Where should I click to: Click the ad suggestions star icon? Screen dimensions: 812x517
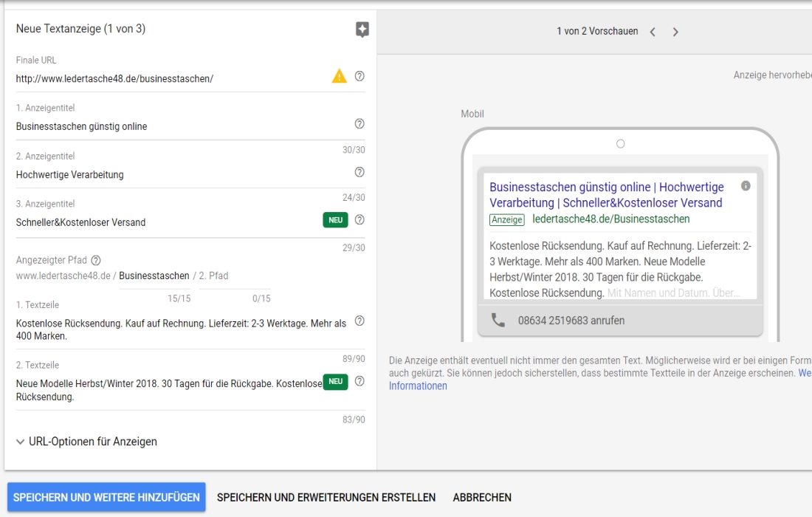click(x=362, y=30)
